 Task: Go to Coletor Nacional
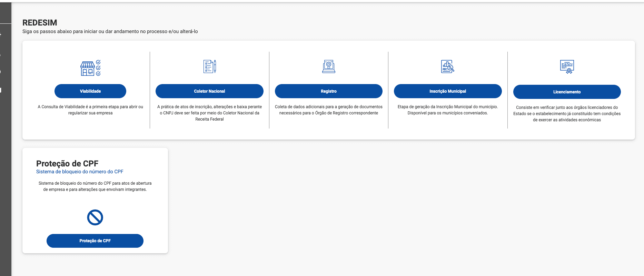click(210, 91)
